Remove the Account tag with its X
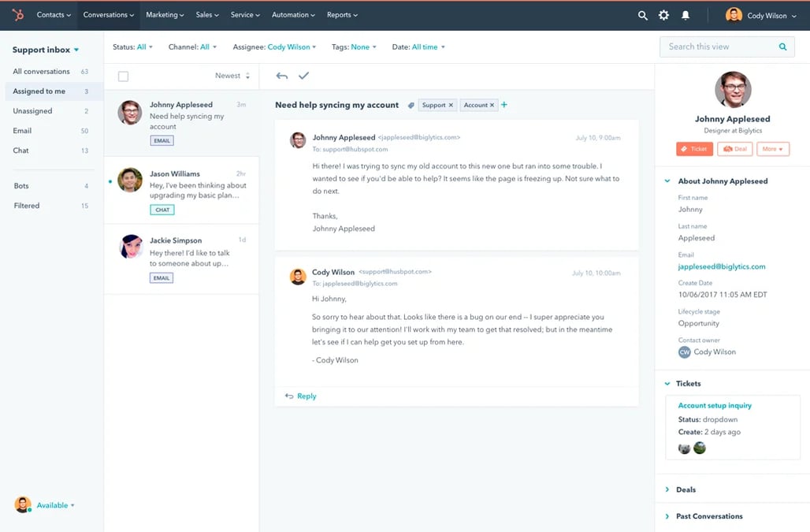The height and width of the screenshot is (532, 810). coord(492,105)
